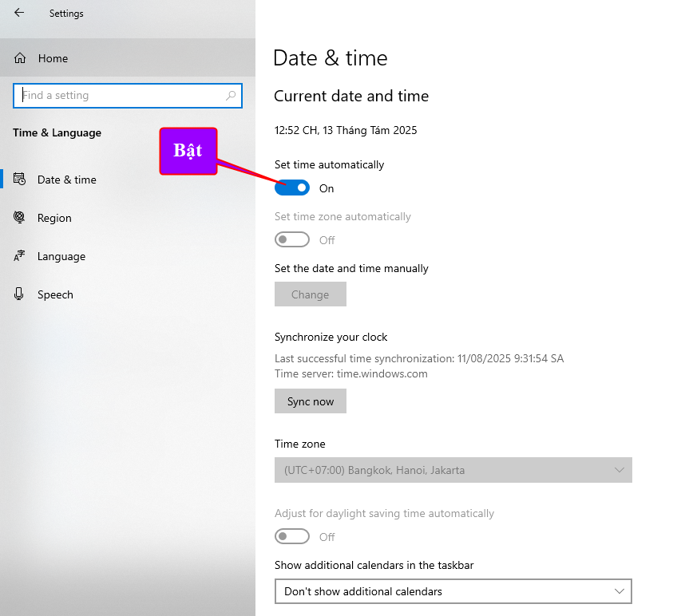Viewport: 673px width, 616px height.
Task: Focus the Find a setting search field
Action: (120, 96)
